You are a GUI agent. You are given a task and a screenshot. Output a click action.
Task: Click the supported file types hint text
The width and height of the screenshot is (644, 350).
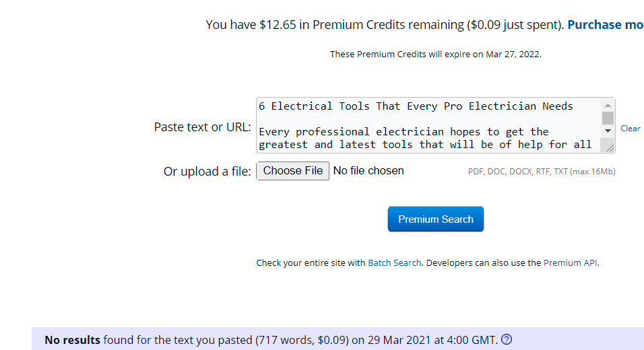[x=542, y=172]
